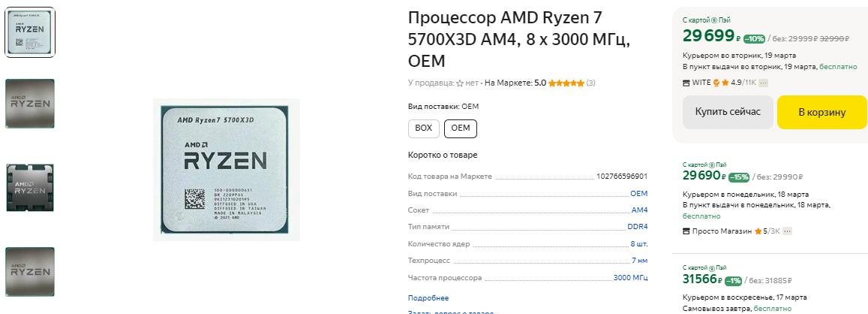Select the second product thumbnail
This screenshot has height=314, width=868.
click(x=30, y=103)
